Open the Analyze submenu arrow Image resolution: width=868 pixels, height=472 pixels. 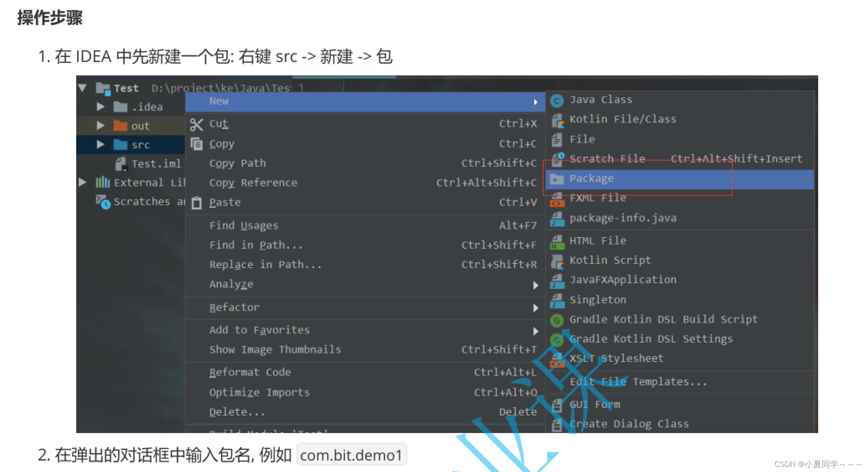[x=536, y=285]
